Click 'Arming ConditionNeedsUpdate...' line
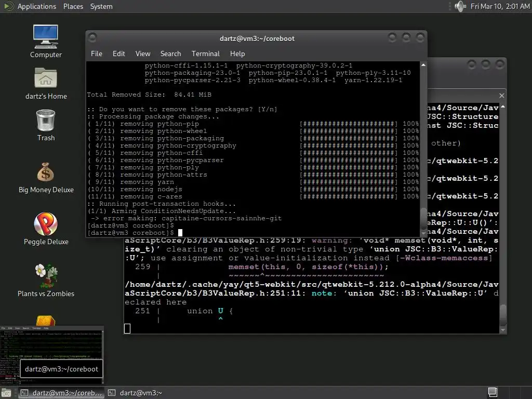The height and width of the screenshot is (399, 532). click(162, 211)
